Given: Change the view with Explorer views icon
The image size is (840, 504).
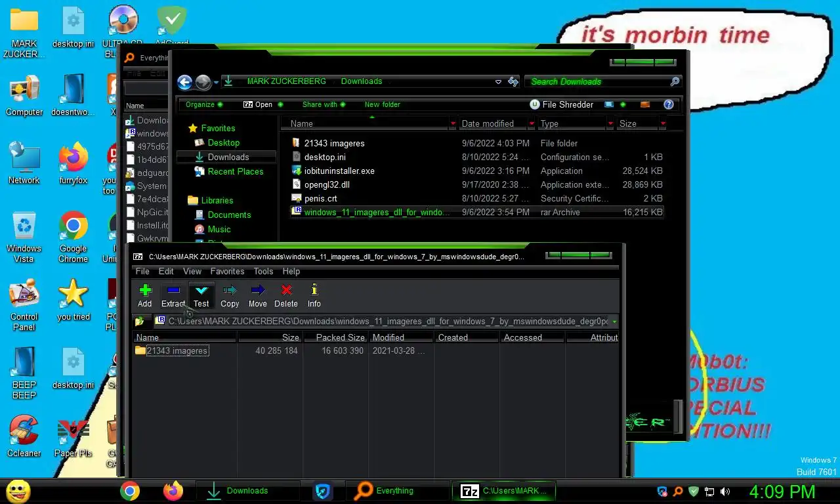Looking at the screenshot, I should (610, 104).
